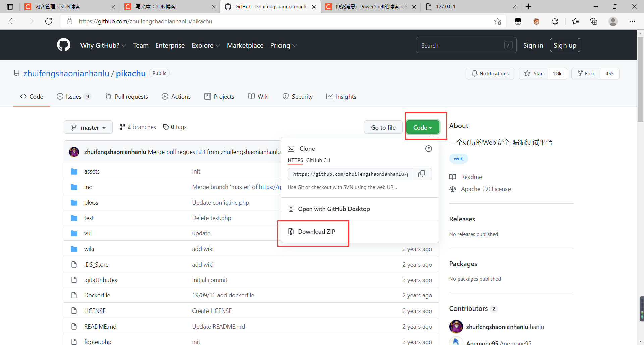Switch to the 127.0.0.1 browser tab
This screenshot has width=644, height=345.
pos(471,7)
